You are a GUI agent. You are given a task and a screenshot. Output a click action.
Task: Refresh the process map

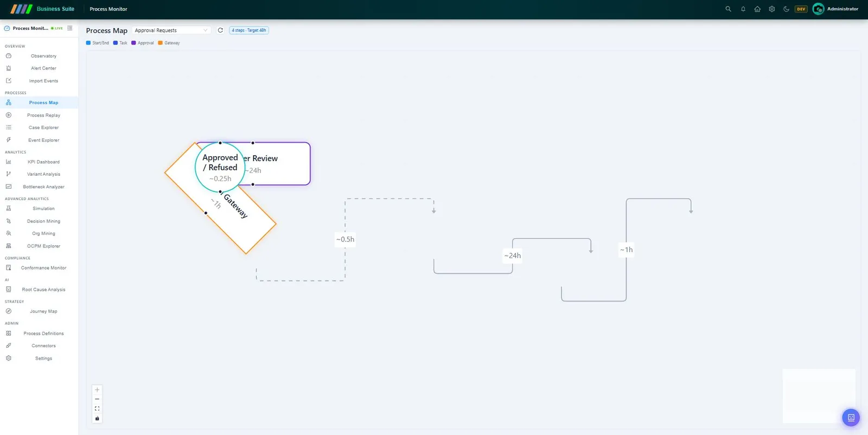click(x=220, y=30)
